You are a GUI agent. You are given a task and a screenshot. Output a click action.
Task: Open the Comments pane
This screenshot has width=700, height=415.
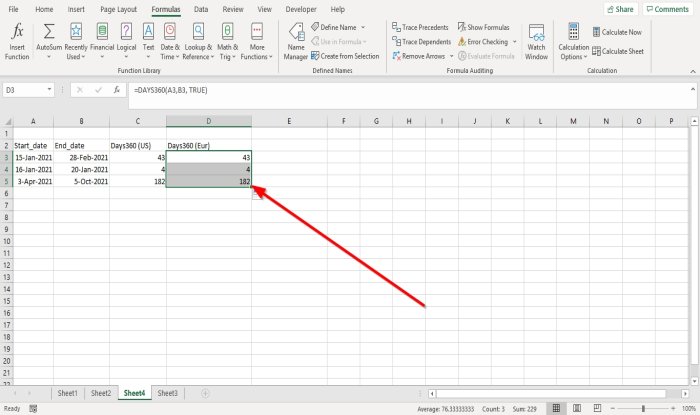click(667, 9)
